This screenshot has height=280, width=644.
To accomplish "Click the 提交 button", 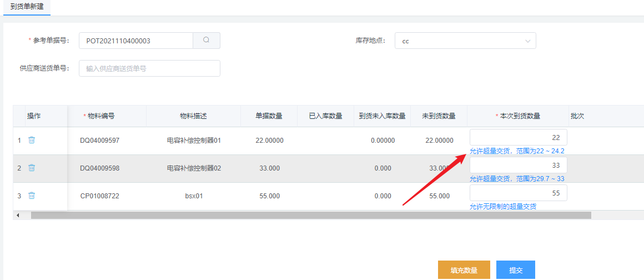I will (516, 270).
